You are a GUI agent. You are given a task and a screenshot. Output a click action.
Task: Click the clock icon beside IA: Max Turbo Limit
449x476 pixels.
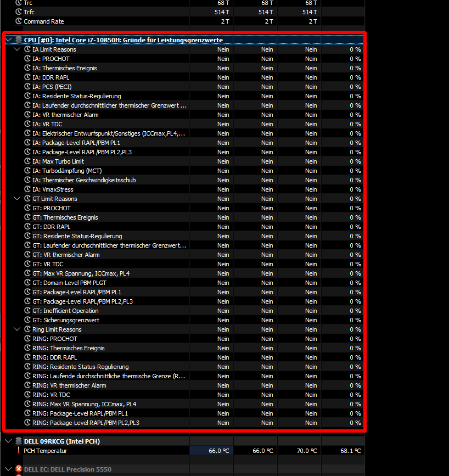point(27,161)
